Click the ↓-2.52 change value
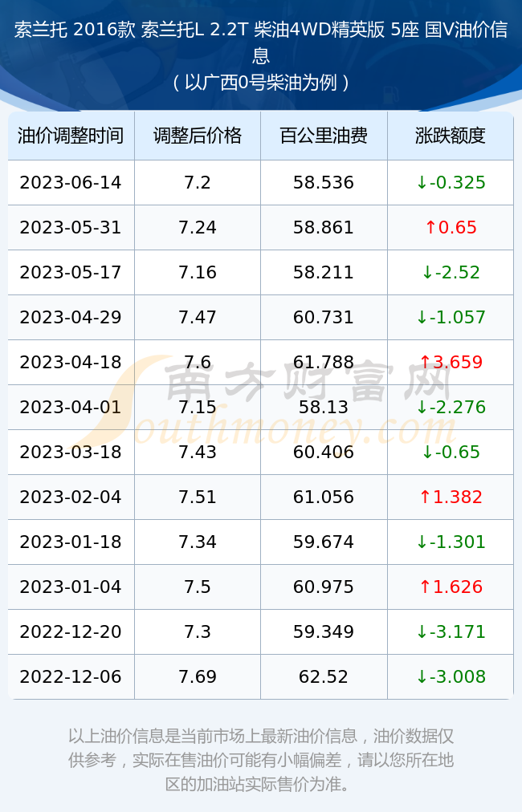522x812 pixels. click(x=451, y=272)
